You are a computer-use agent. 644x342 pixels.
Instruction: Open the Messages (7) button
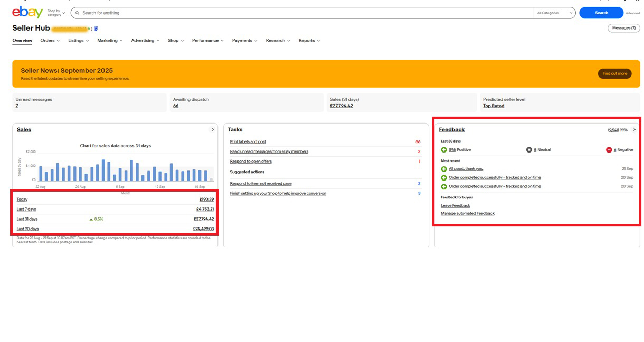(x=623, y=28)
